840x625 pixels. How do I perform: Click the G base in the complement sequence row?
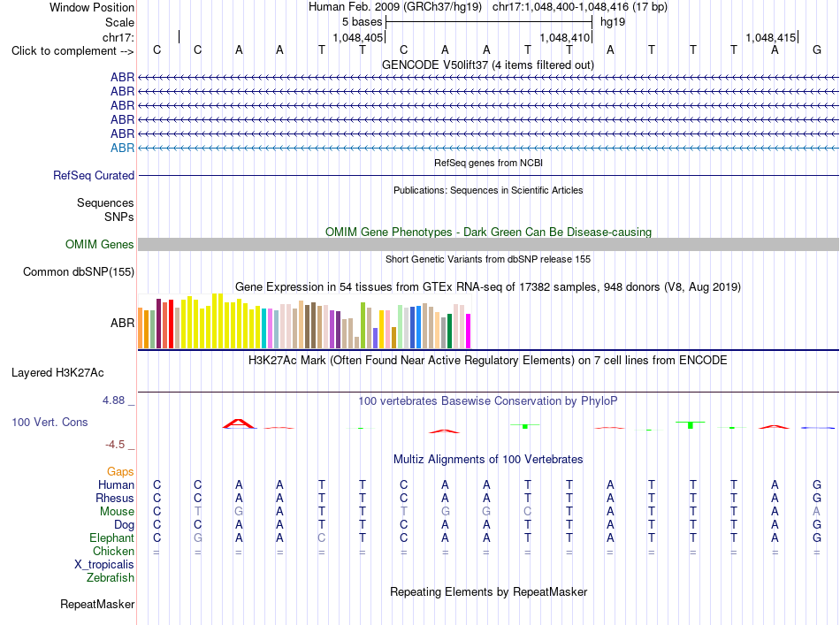pos(816,50)
